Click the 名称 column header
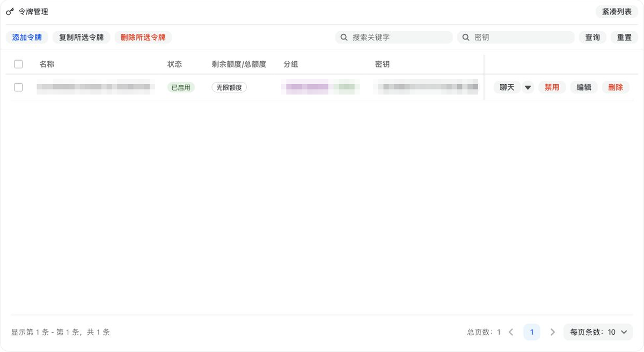The height and width of the screenshot is (352, 644). pos(47,64)
